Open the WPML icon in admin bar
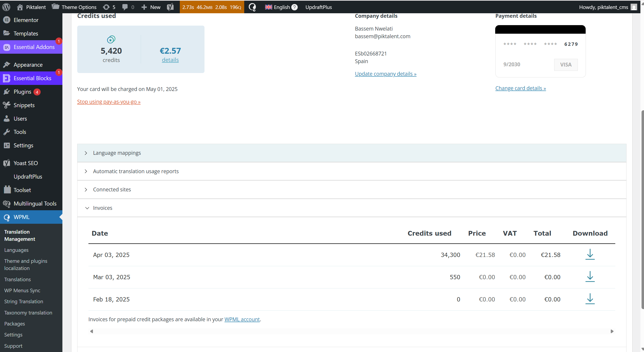Screen dimensions: 644x352 point(252,7)
